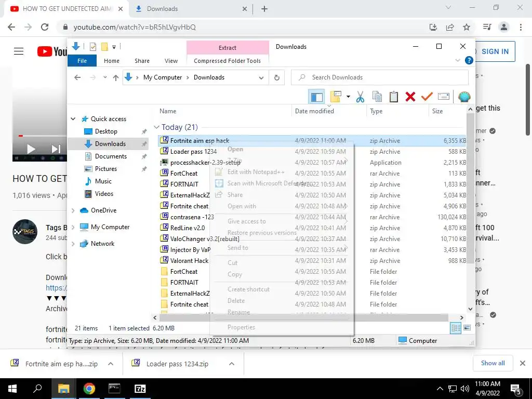
Task: Play the YouTube video
Action: coord(31,149)
